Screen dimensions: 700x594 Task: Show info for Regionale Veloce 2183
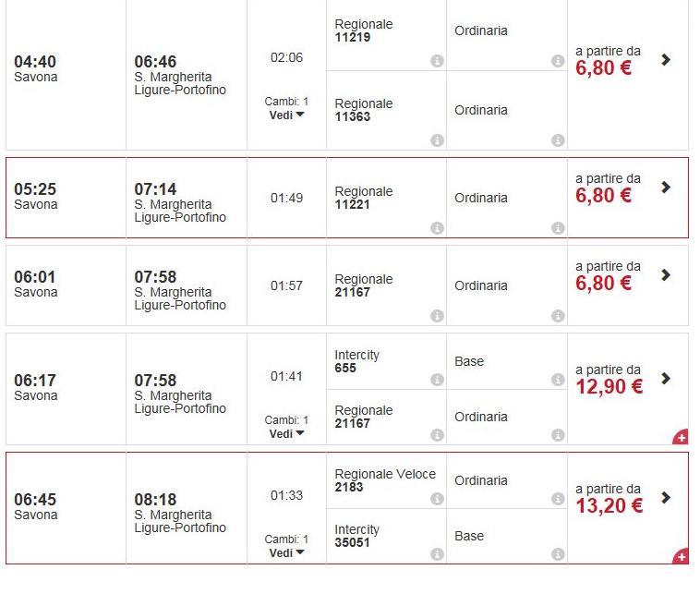pos(437,499)
